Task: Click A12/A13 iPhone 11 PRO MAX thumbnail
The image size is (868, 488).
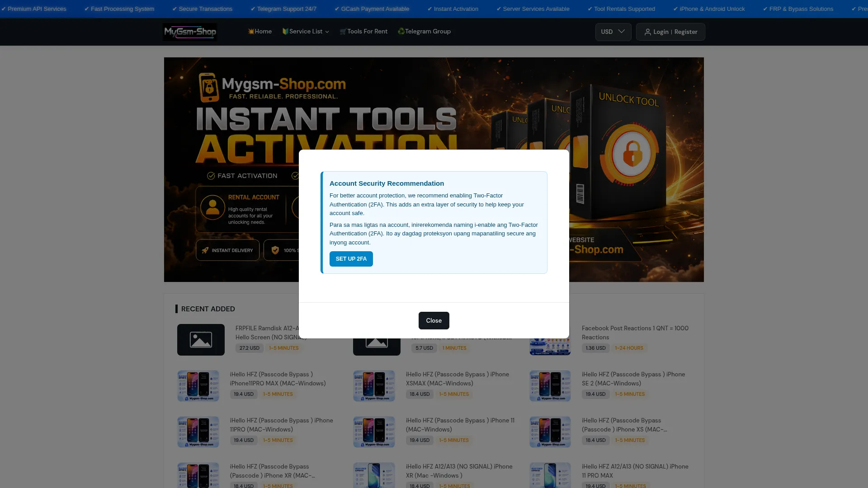Action: pyautogui.click(x=550, y=475)
